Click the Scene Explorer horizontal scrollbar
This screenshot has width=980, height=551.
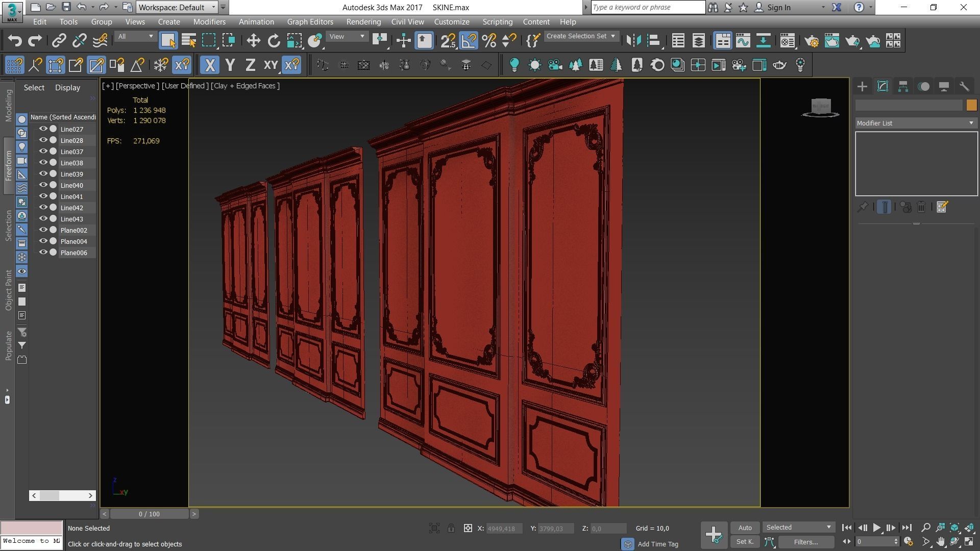62,495
